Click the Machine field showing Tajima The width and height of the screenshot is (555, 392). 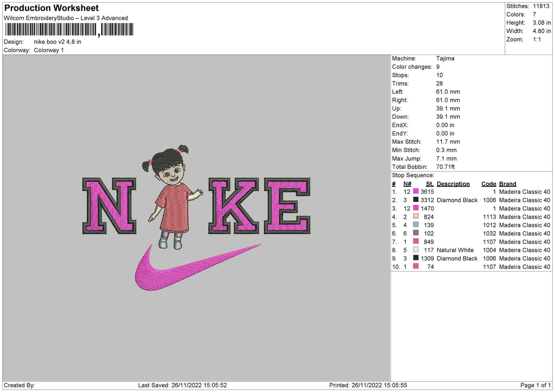point(445,58)
